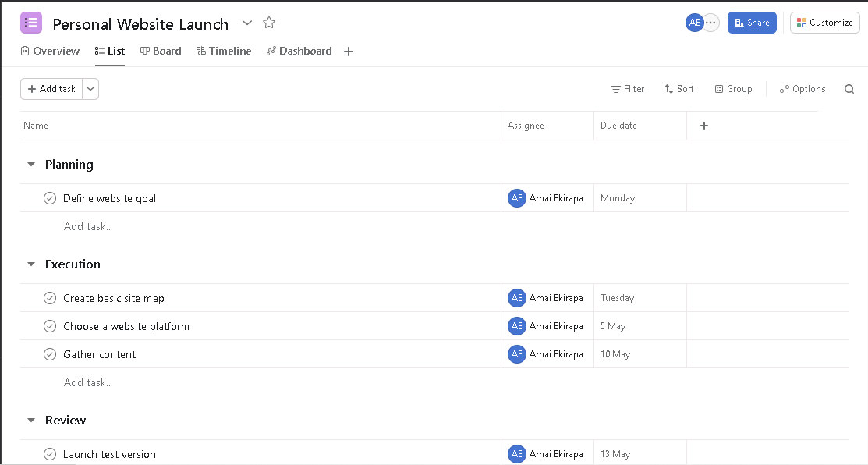Mark Define website goal complete
This screenshot has height=465, width=868.
coord(50,198)
